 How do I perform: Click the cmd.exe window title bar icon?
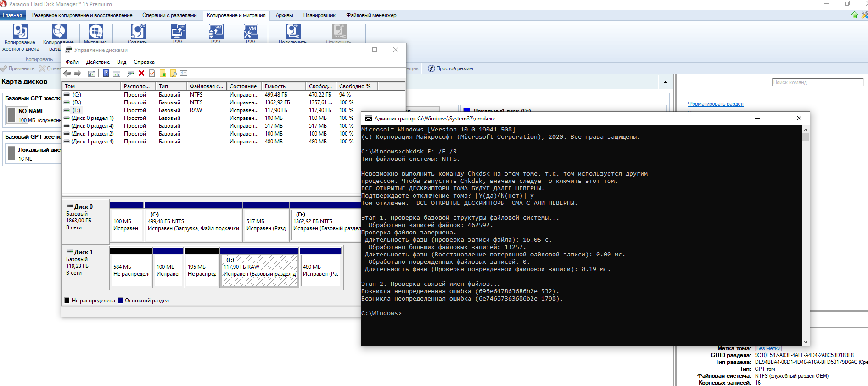368,119
